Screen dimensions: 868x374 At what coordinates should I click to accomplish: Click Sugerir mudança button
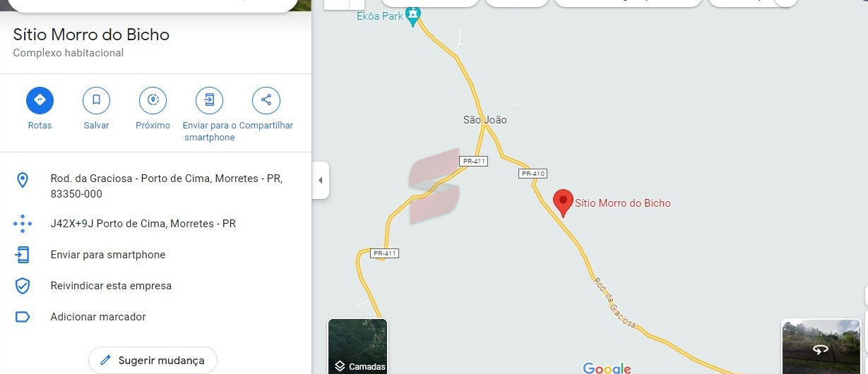coord(153,360)
